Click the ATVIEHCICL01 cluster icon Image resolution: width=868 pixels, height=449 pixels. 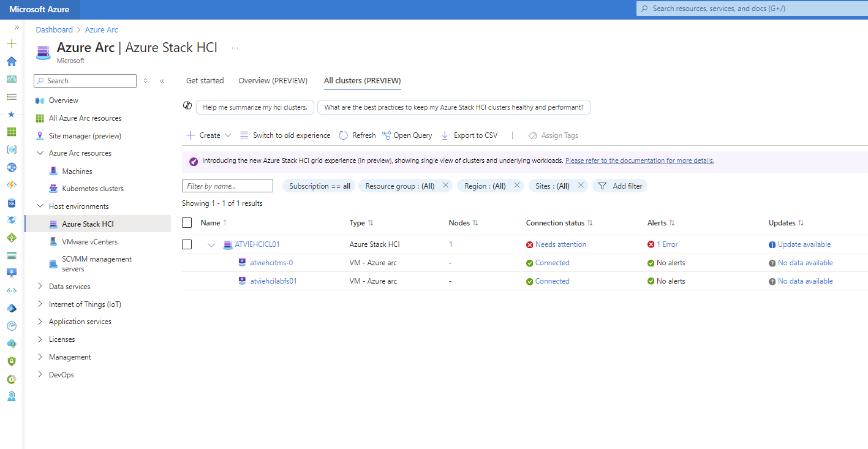[228, 244]
